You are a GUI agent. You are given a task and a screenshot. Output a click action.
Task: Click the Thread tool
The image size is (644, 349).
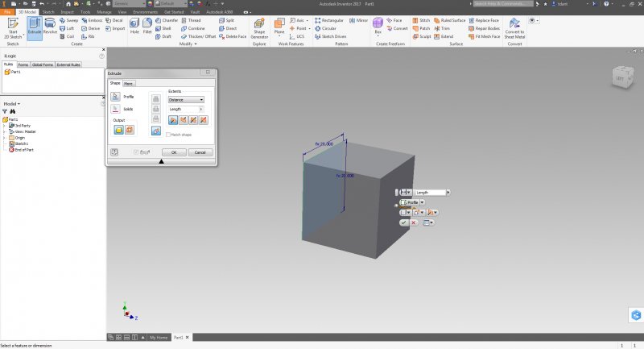pyautogui.click(x=191, y=20)
